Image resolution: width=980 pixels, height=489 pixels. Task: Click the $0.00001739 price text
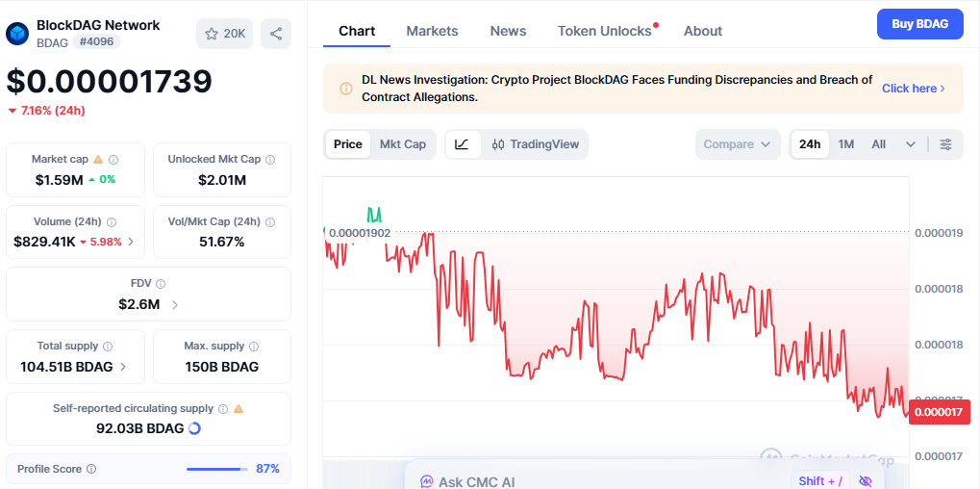(110, 81)
